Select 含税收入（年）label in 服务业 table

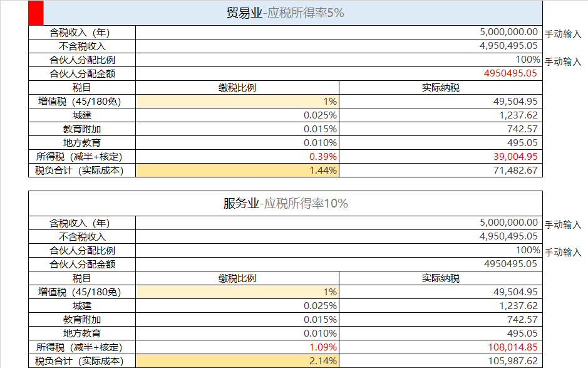coord(82,223)
